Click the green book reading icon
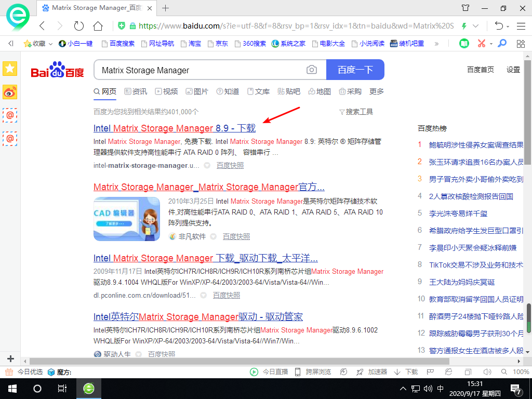The image size is (532, 399). (x=464, y=44)
